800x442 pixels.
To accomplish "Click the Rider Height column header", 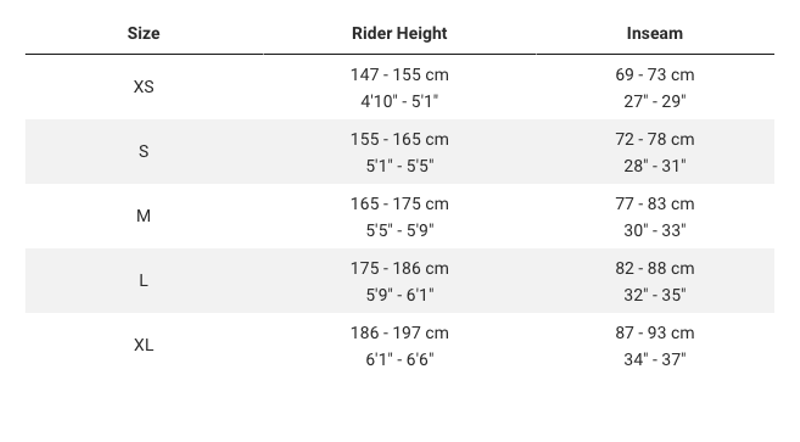I will [399, 33].
